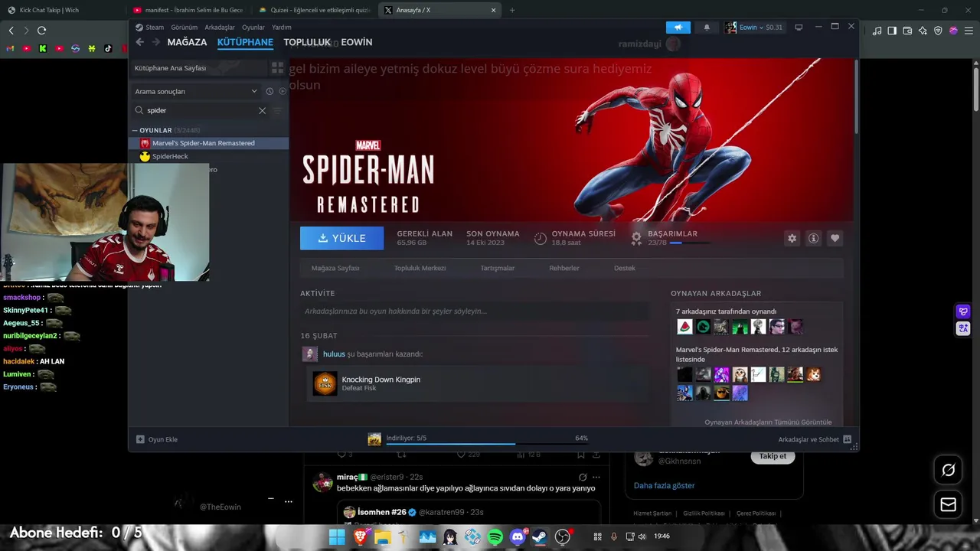980x551 pixels.
Task: Open library advanced filter icon
Action: click(278, 110)
